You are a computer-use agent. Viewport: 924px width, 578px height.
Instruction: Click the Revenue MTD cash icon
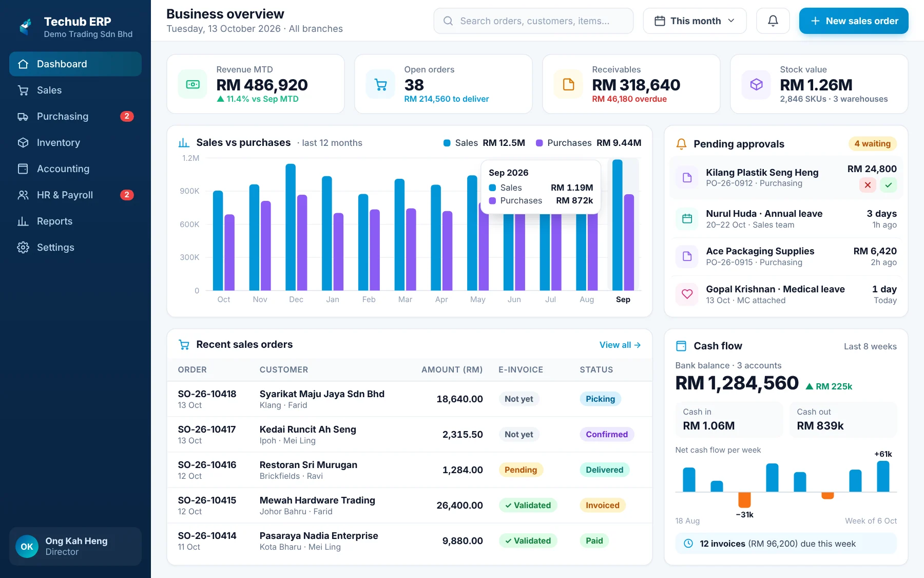(192, 84)
